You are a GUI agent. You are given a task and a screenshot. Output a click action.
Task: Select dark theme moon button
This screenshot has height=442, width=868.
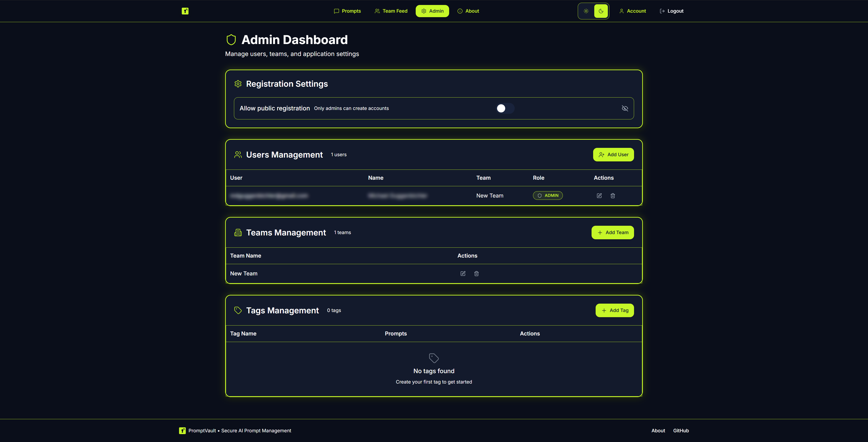601,11
